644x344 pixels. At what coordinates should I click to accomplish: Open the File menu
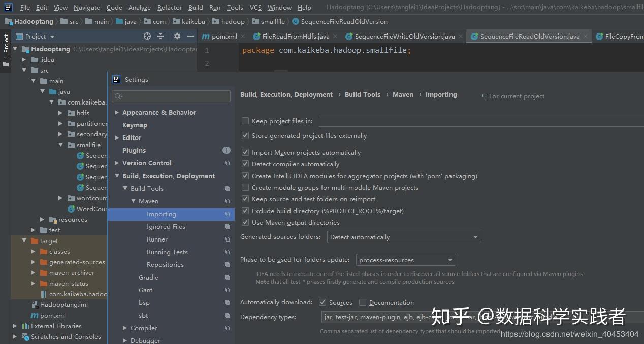click(x=25, y=7)
